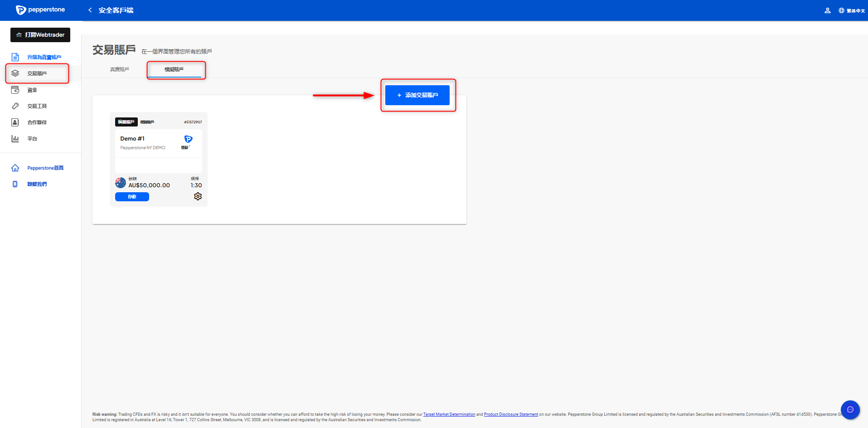
Task: Select 升級為真實帳戶 in the sidebar
Action: 44,57
